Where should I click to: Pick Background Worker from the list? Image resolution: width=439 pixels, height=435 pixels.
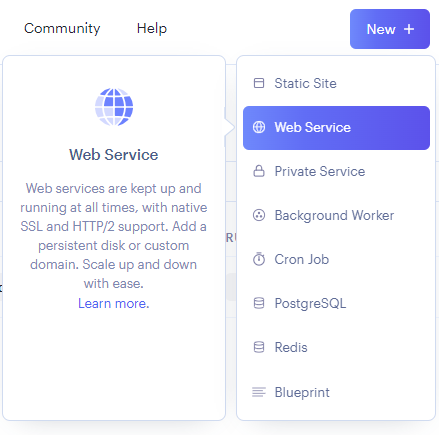coord(336,215)
